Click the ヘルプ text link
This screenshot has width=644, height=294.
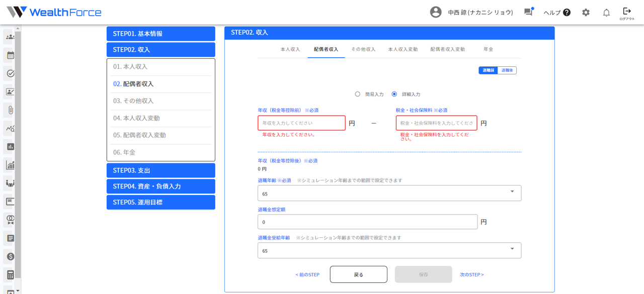[x=552, y=13]
